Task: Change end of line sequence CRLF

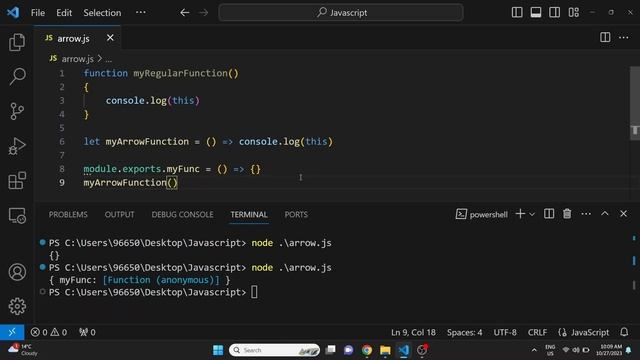Action: (537, 332)
